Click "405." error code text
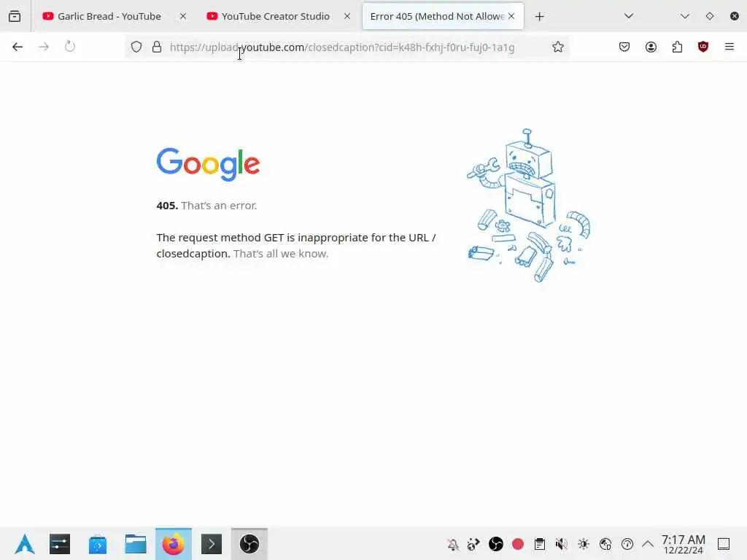 pos(167,205)
